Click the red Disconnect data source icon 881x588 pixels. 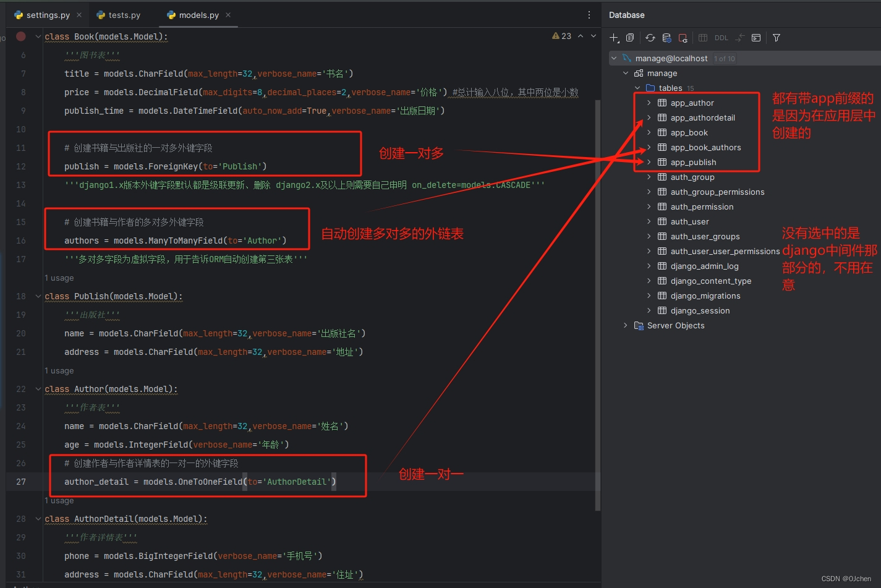(683, 38)
